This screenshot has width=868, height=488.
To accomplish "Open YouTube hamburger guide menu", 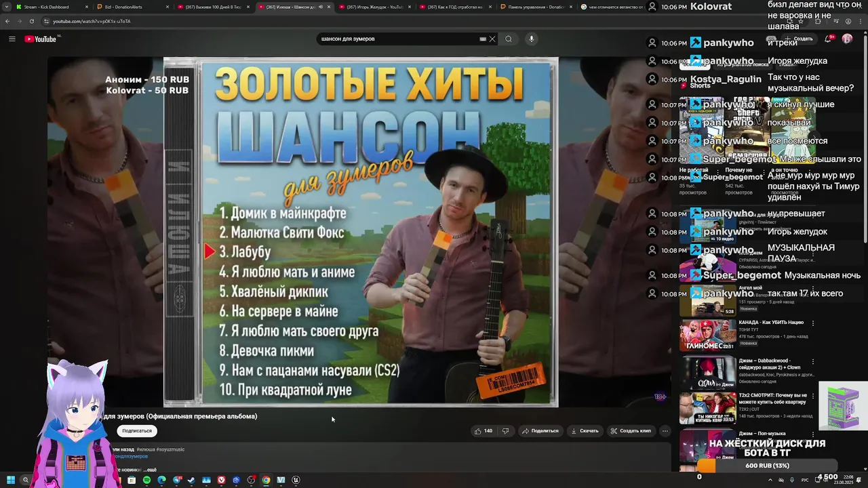I will point(12,39).
